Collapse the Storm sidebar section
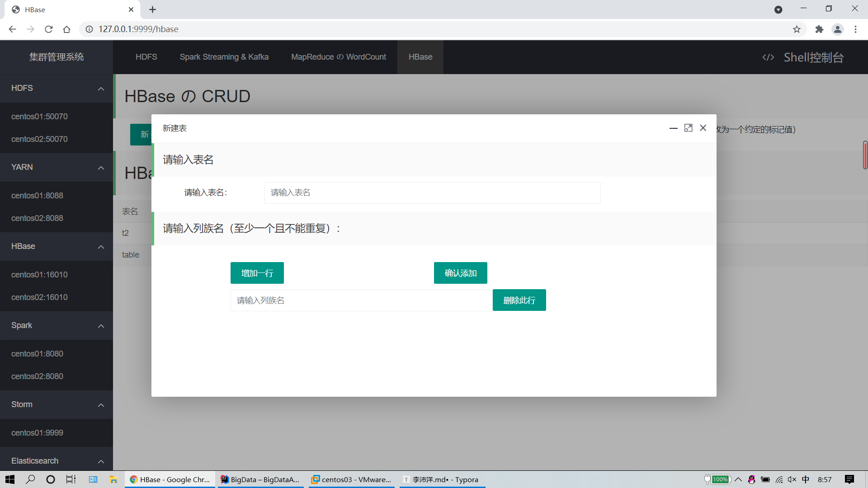The width and height of the screenshot is (868, 488). pyautogui.click(x=101, y=405)
